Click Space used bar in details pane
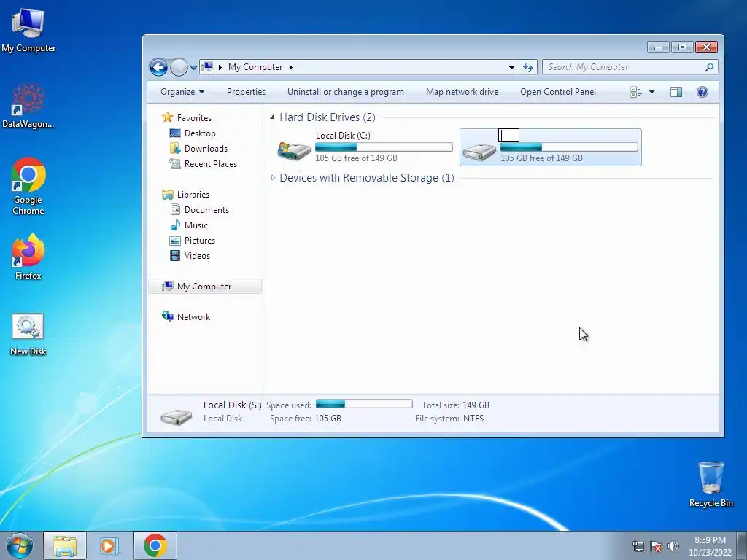 [364, 404]
